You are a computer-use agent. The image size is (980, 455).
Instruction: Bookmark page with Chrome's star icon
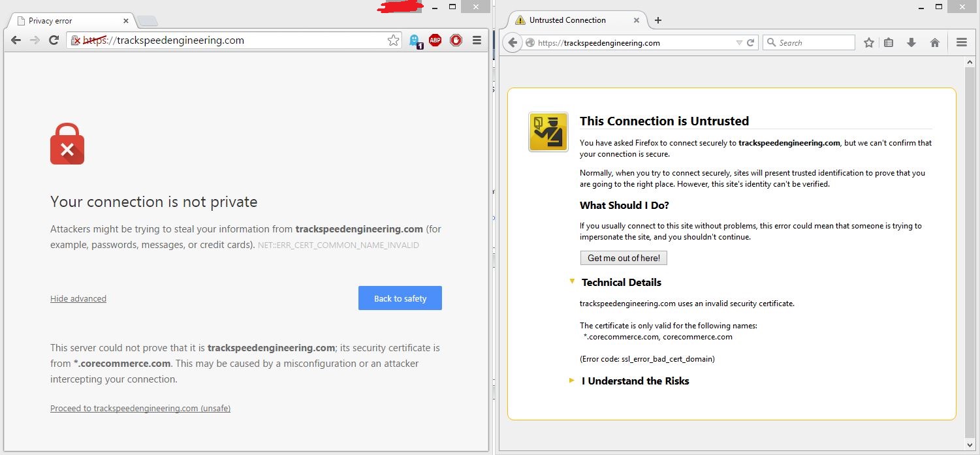(x=393, y=40)
